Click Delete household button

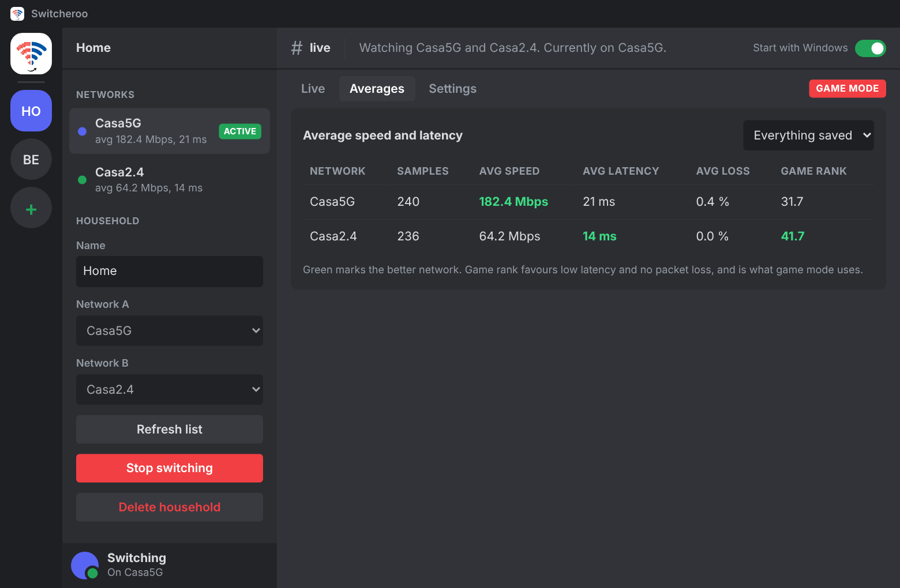[x=170, y=507]
